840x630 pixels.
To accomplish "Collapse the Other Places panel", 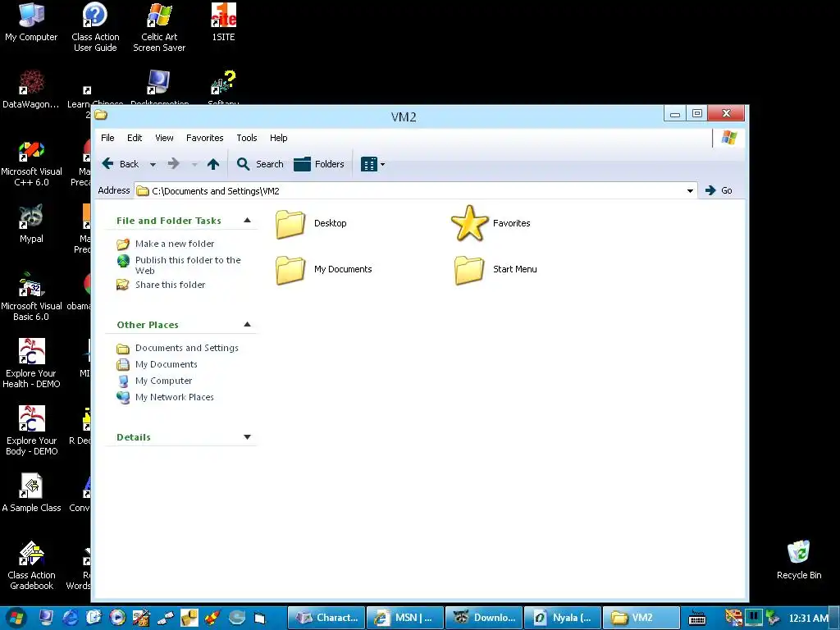I will [x=248, y=324].
